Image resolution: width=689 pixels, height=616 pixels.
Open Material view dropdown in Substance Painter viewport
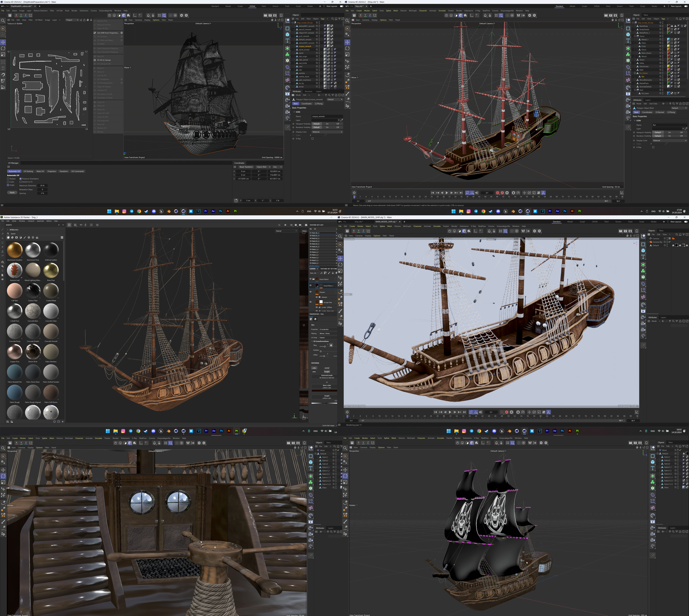point(287,231)
